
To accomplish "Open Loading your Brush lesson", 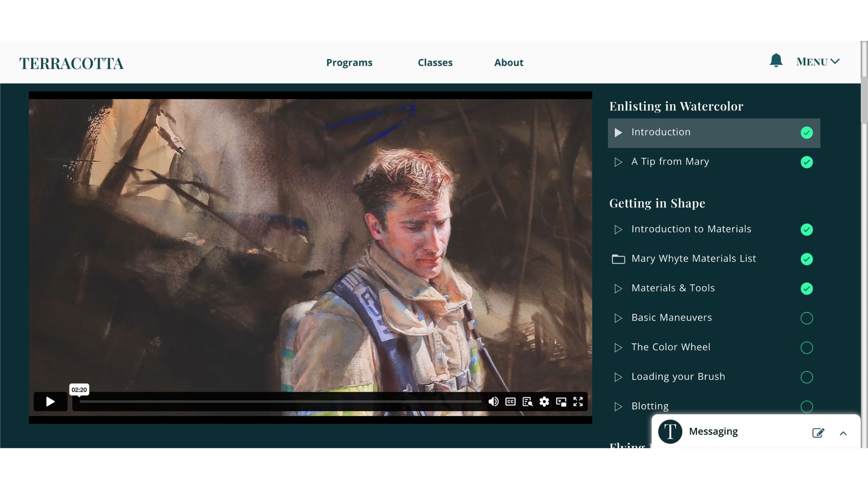I will point(714,377).
